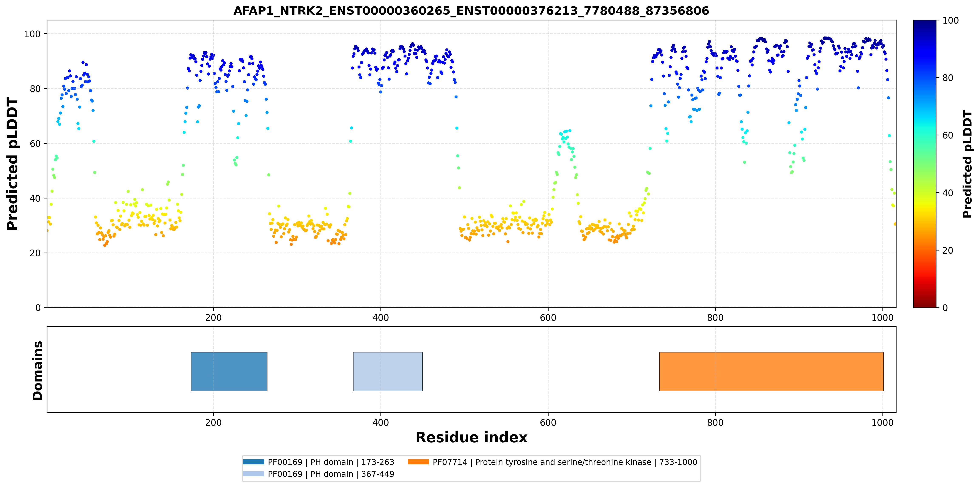Click legend text 'PH domain | 173-263'
The image size is (980, 488).
[352, 462]
